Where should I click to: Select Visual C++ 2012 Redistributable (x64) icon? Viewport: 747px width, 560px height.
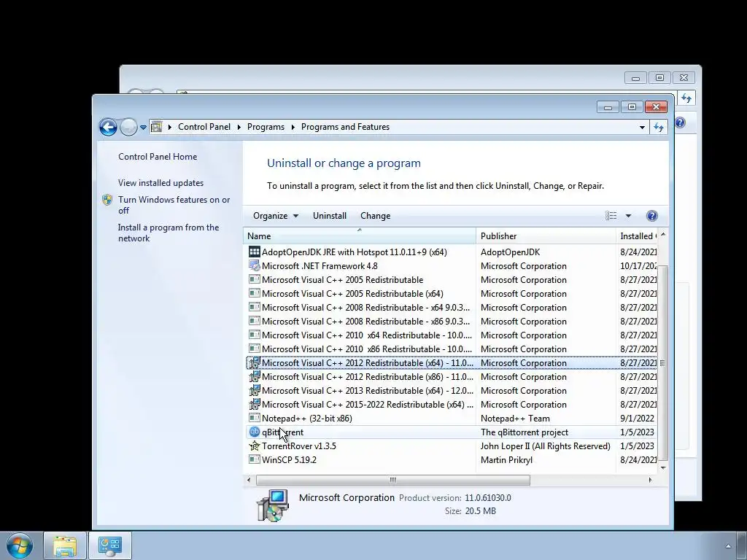click(255, 363)
